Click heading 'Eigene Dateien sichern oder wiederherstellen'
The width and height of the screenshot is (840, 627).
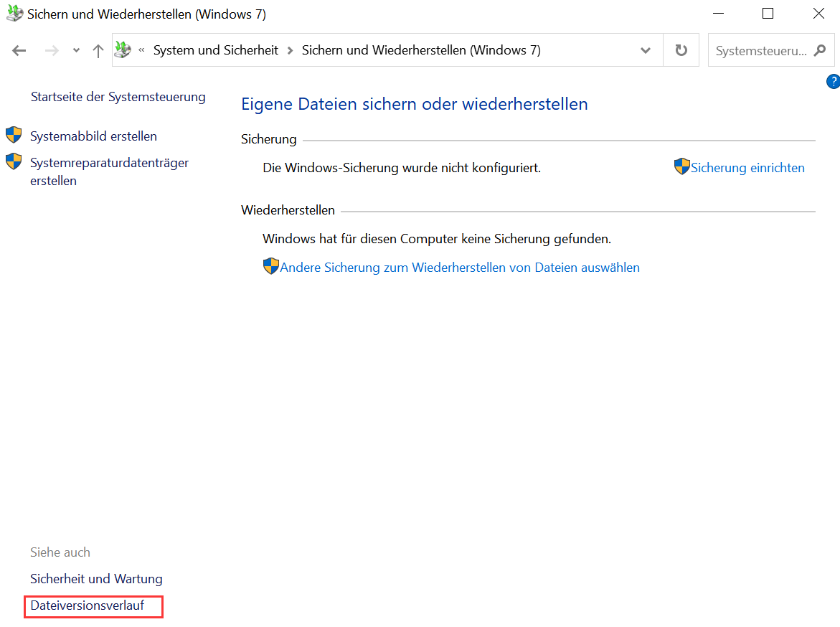point(414,104)
